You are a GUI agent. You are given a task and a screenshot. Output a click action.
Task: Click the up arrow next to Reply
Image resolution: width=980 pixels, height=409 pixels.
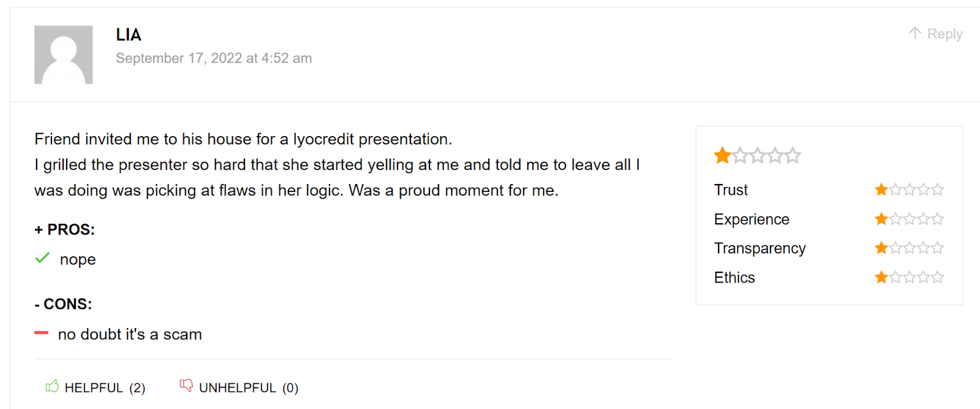914,33
